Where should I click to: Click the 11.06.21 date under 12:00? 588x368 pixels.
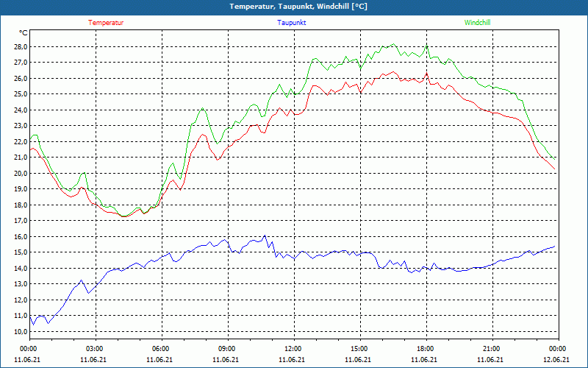click(x=292, y=360)
